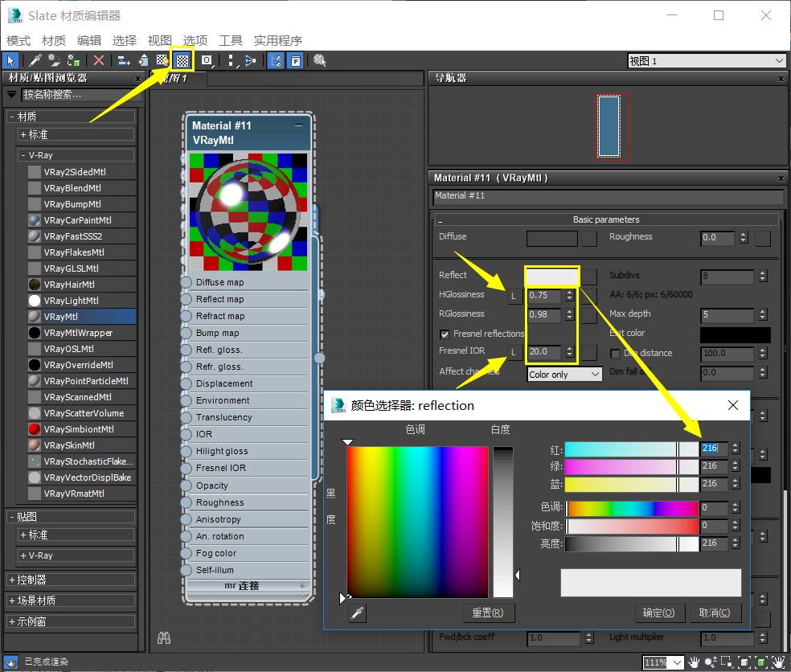Open the 材质 menu in menu bar
791x672 pixels.
[x=54, y=40]
